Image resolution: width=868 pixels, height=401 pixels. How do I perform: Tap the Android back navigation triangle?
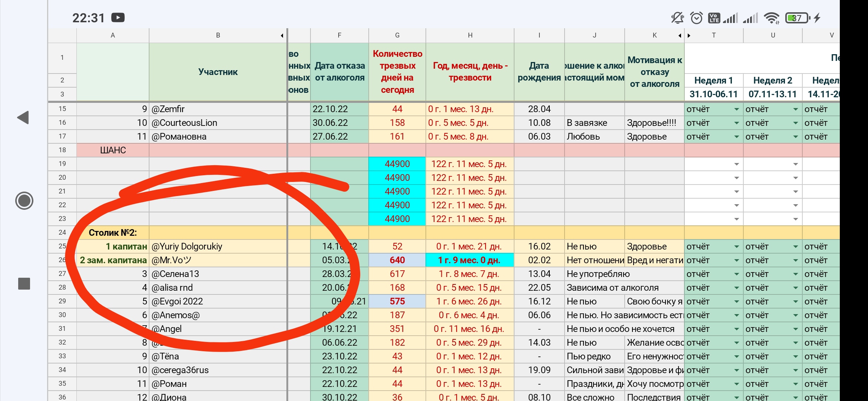[x=23, y=118]
